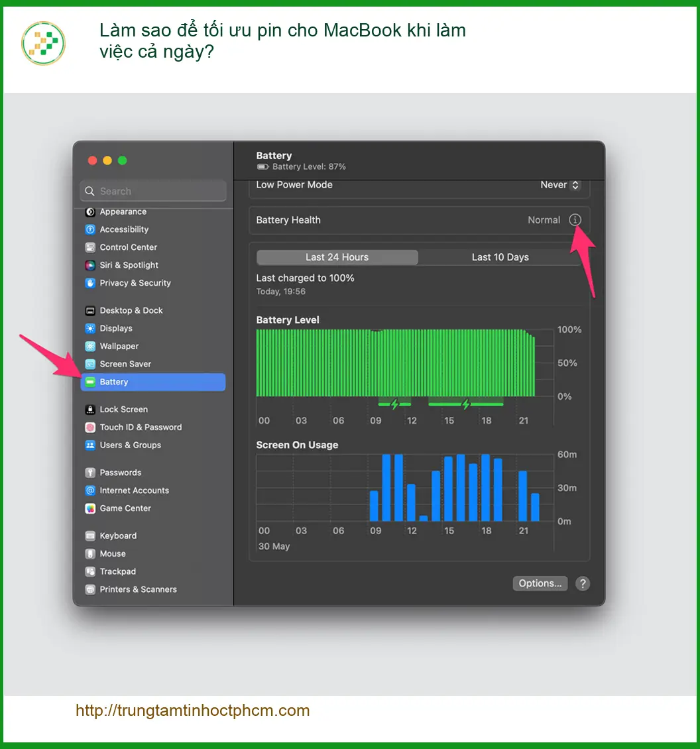Open the Battery Health info icon
Image resolution: width=700 pixels, height=749 pixels.
coord(575,220)
